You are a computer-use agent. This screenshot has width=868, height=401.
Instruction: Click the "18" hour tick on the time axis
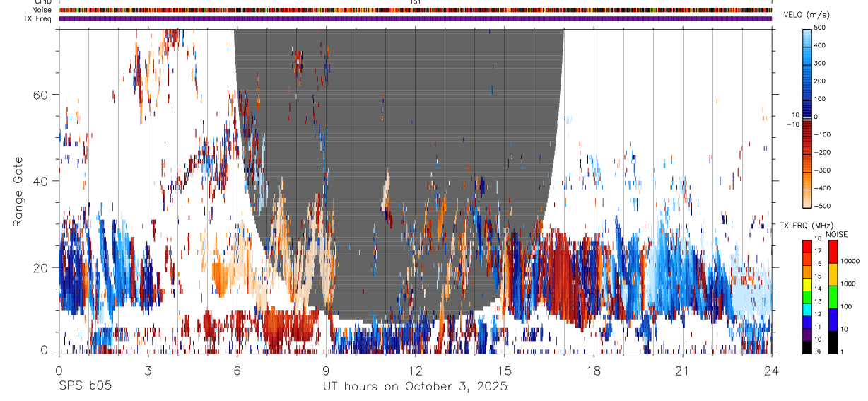click(x=594, y=370)
